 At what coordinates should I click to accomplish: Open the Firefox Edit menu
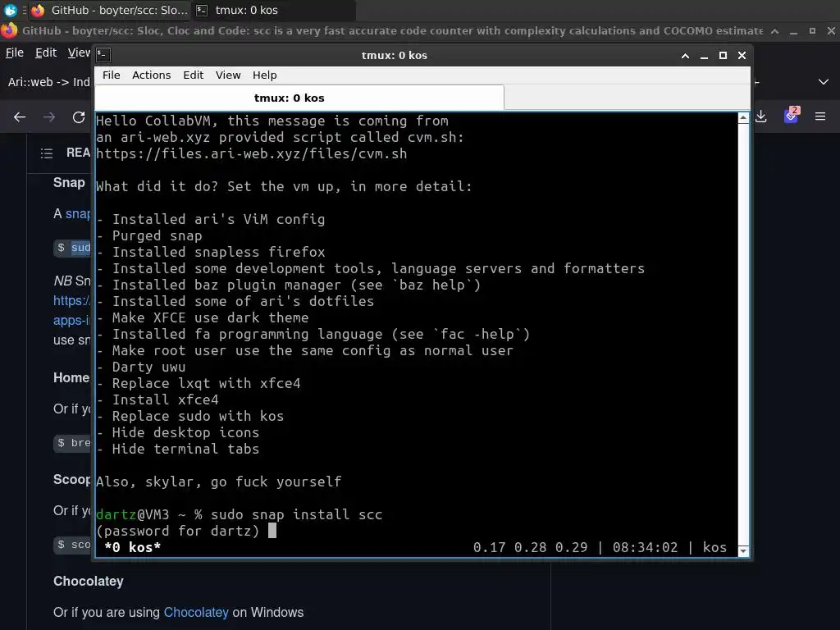point(46,52)
